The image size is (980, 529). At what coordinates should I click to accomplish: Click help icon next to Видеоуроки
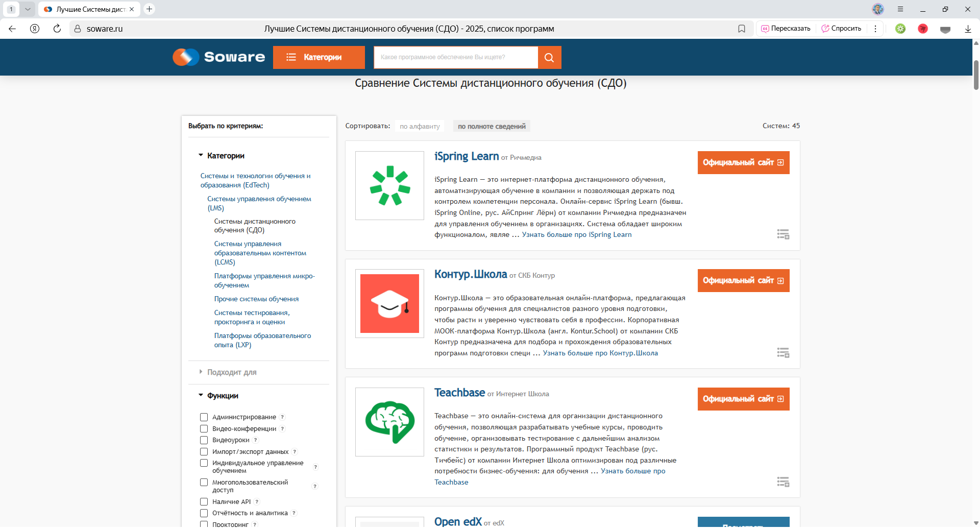pyautogui.click(x=256, y=440)
